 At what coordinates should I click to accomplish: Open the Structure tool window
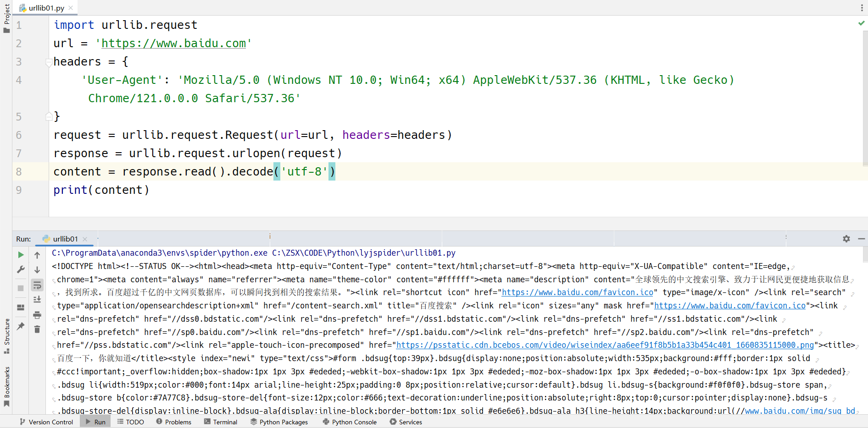pos(6,336)
